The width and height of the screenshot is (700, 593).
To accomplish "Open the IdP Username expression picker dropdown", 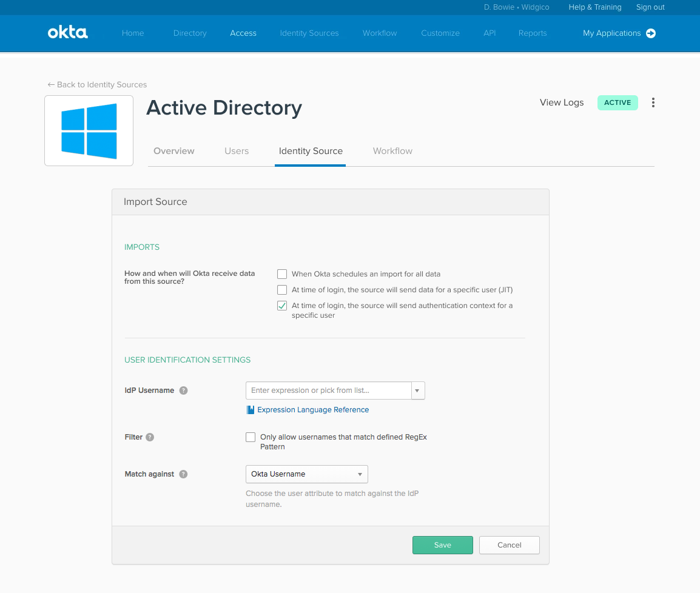I will [417, 390].
